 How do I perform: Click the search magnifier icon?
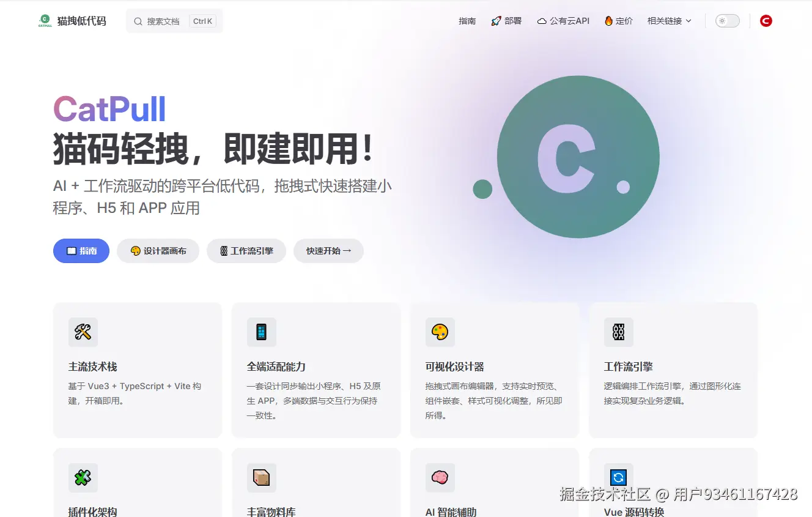click(x=138, y=21)
